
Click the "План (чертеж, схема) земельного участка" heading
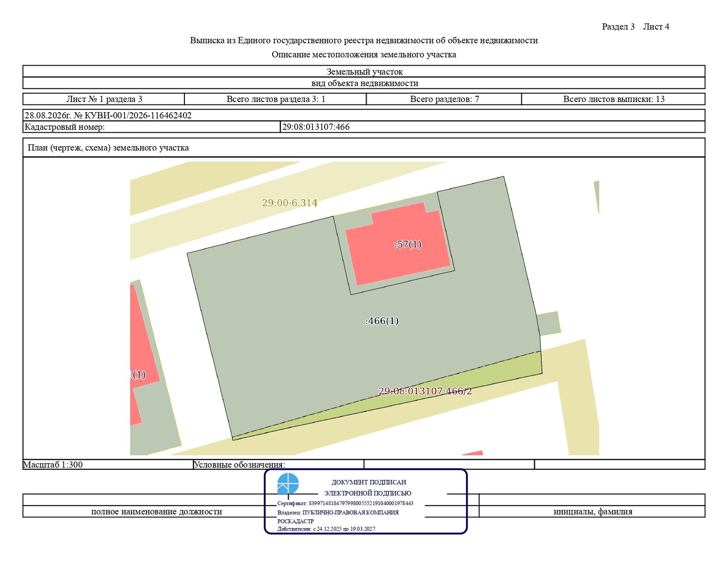click(x=108, y=148)
